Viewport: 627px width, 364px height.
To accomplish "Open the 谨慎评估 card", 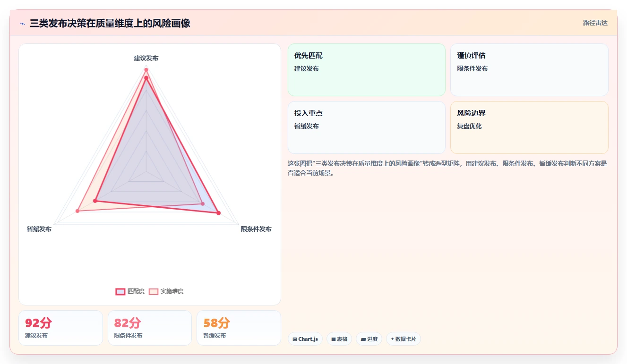I will (x=529, y=70).
